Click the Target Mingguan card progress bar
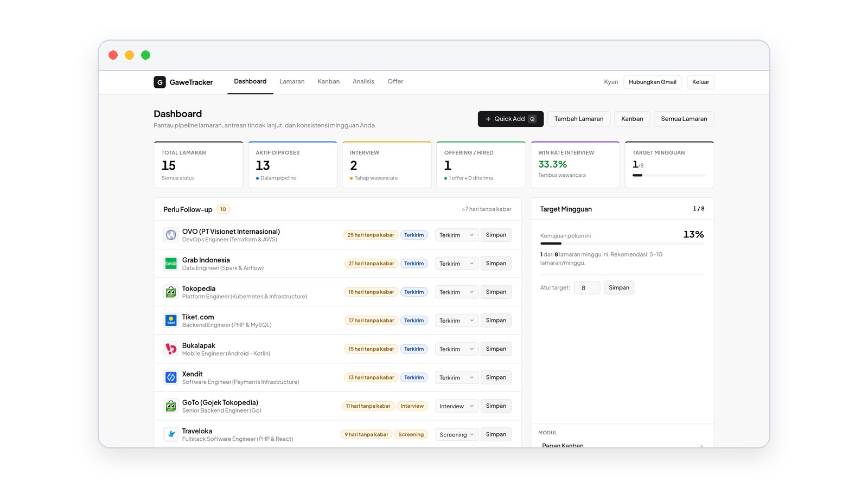The image size is (868, 488). pyautogui.click(x=669, y=175)
